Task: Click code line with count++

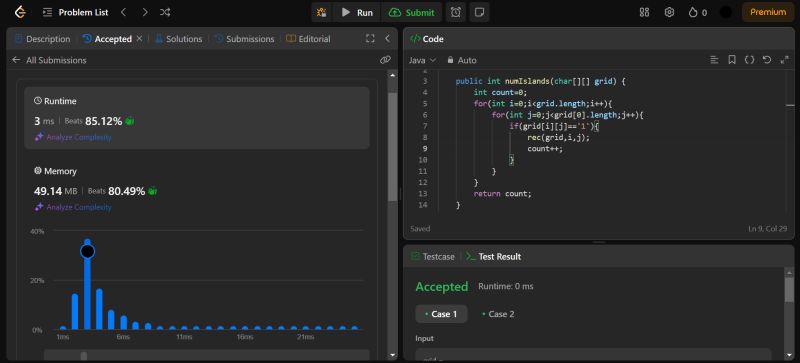Action: pyautogui.click(x=544, y=149)
